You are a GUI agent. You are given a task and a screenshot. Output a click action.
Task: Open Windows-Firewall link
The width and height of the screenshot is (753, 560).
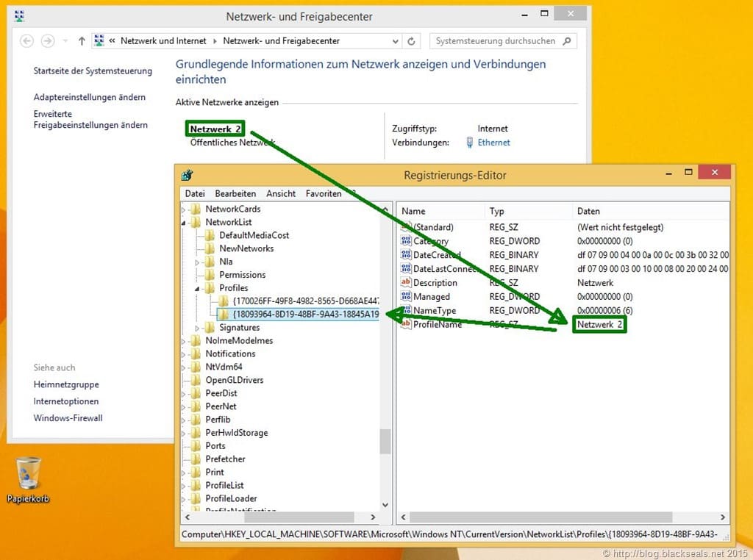click(x=68, y=418)
